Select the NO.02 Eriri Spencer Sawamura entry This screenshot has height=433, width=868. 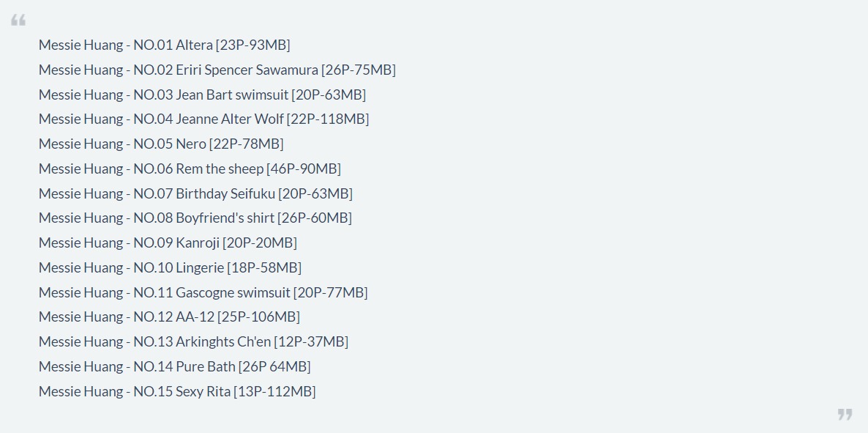[x=217, y=70]
